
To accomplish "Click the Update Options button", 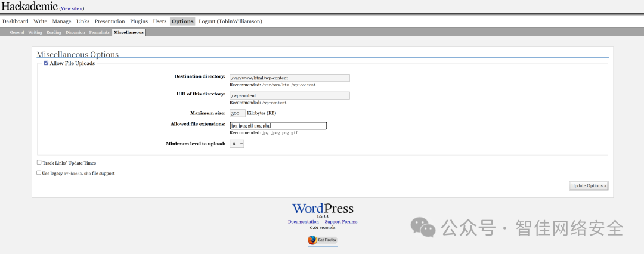I will click(x=589, y=186).
